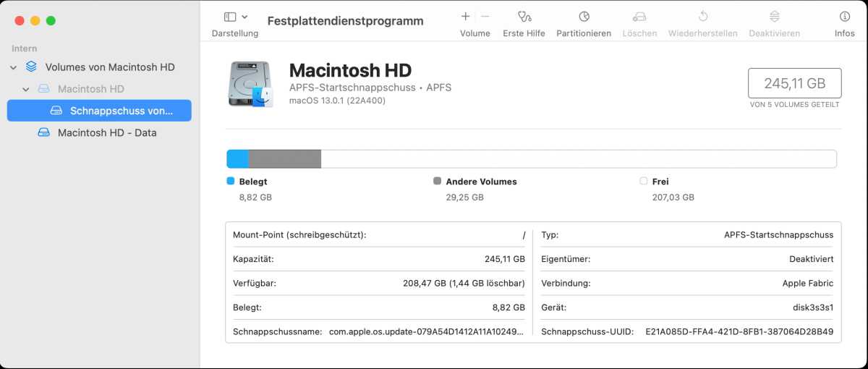The width and height of the screenshot is (868, 369).
Task: Click the 29,25 GB Andere Volumes value
Action: coord(465,197)
